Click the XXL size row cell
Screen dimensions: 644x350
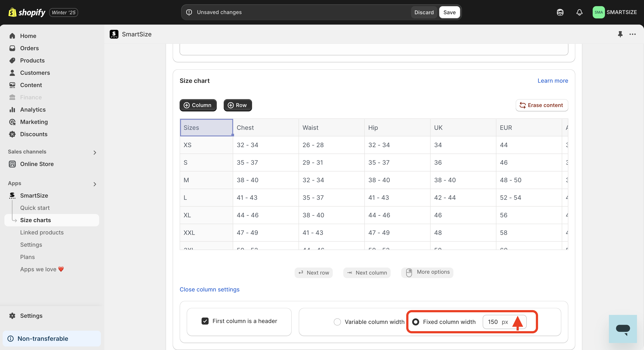click(x=206, y=232)
